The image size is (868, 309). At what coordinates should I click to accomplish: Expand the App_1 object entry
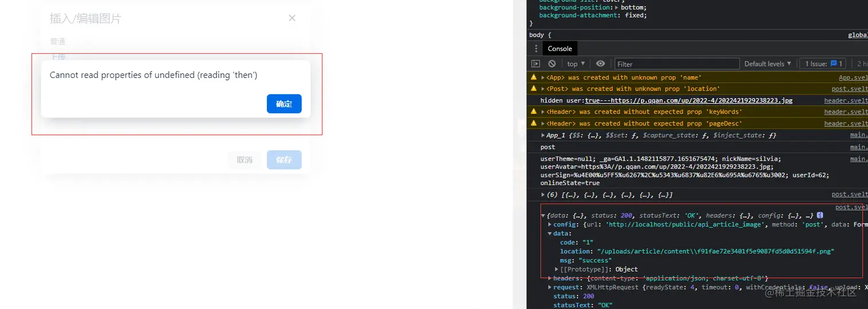tap(543, 135)
